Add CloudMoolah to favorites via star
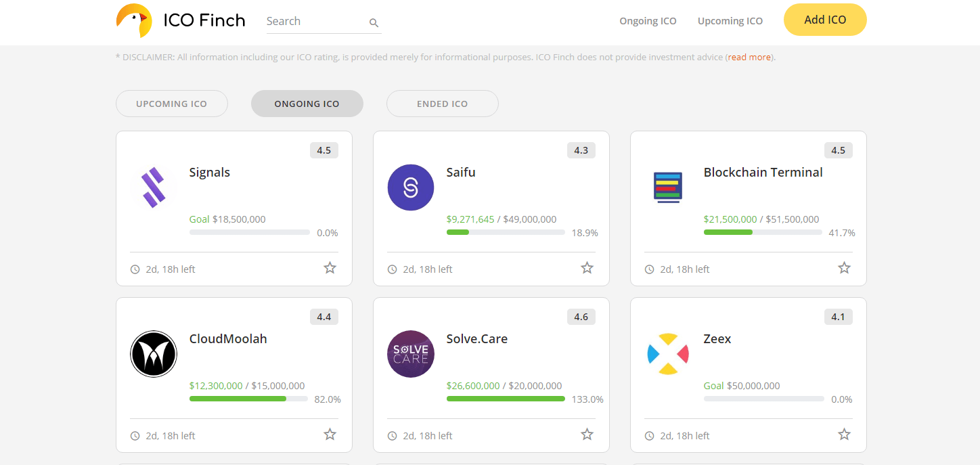 click(330, 435)
